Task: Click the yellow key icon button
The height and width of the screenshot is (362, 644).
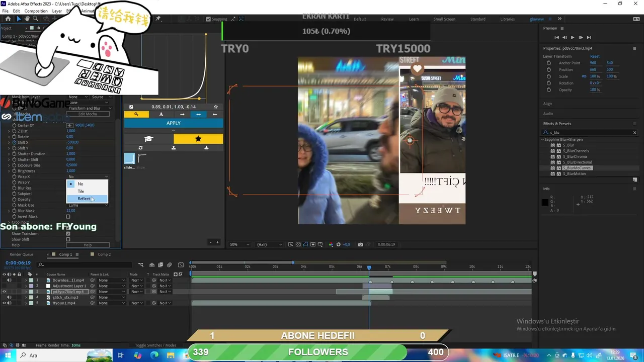Action: pyautogui.click(x=136, y=114)
